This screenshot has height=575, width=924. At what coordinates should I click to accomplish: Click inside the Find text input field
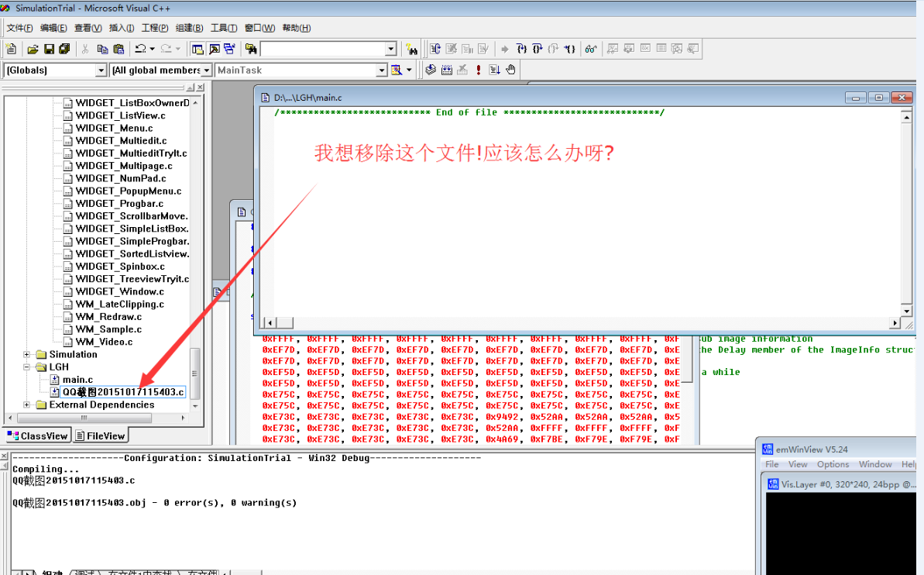point(322,49)
